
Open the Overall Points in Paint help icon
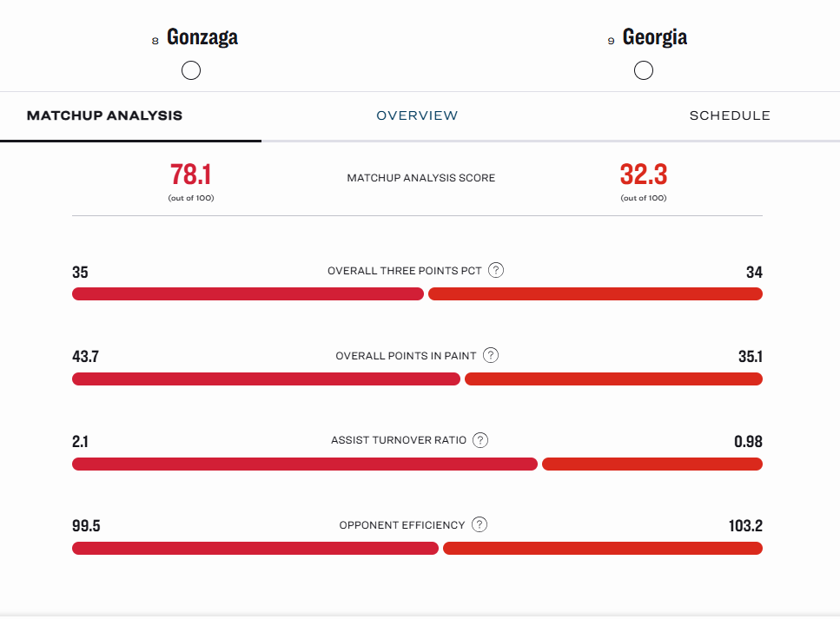490,355
